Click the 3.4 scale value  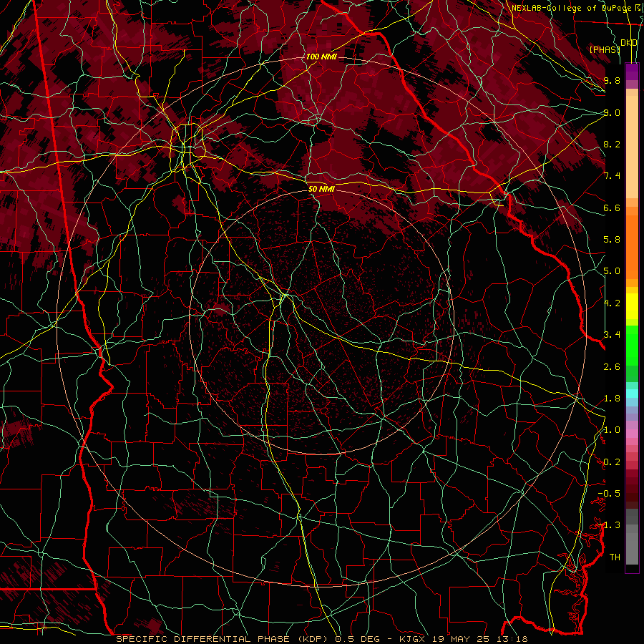pos(612,335)
